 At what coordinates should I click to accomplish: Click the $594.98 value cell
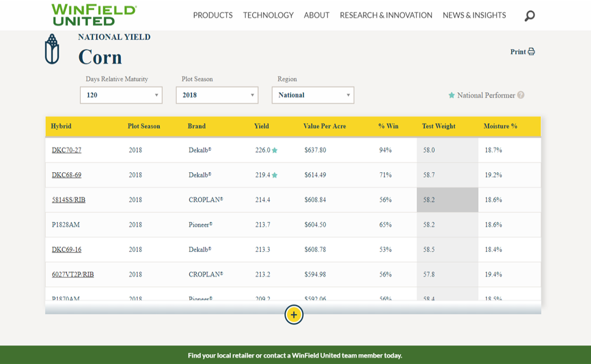pyautogui.click(x=315, y=274)
